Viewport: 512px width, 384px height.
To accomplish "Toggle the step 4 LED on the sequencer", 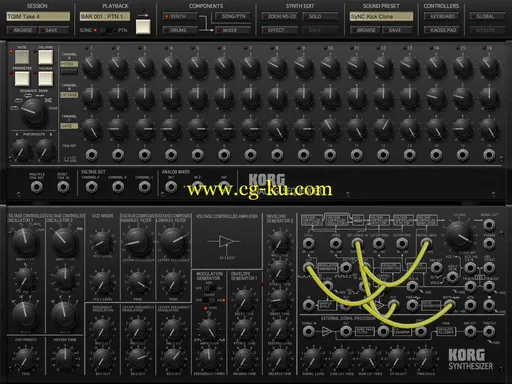I will coord(166,48).
